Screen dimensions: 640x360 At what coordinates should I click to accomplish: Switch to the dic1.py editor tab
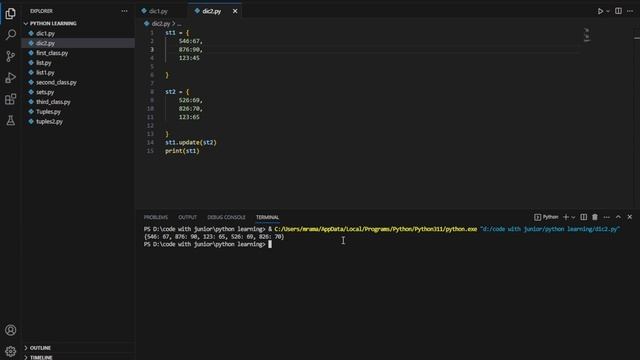(158, 11)
